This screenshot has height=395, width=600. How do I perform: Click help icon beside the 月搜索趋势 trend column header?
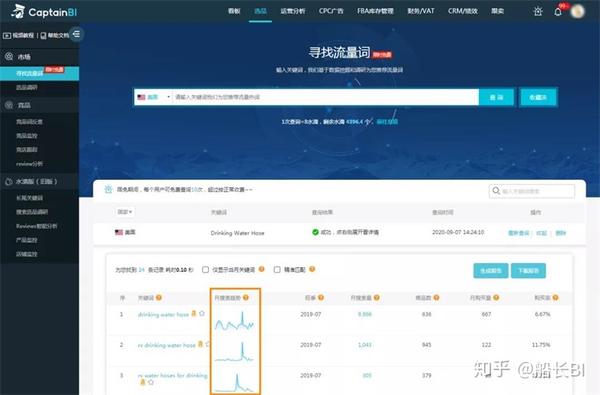pyautogui.click(x=246, y=297)
